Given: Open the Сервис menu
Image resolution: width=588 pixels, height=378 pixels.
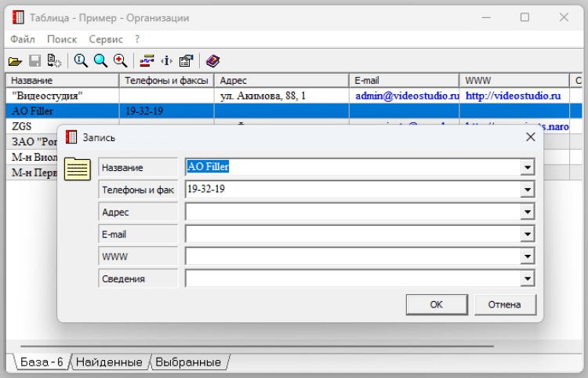Looking at the screenshot, I should [106, 39].
